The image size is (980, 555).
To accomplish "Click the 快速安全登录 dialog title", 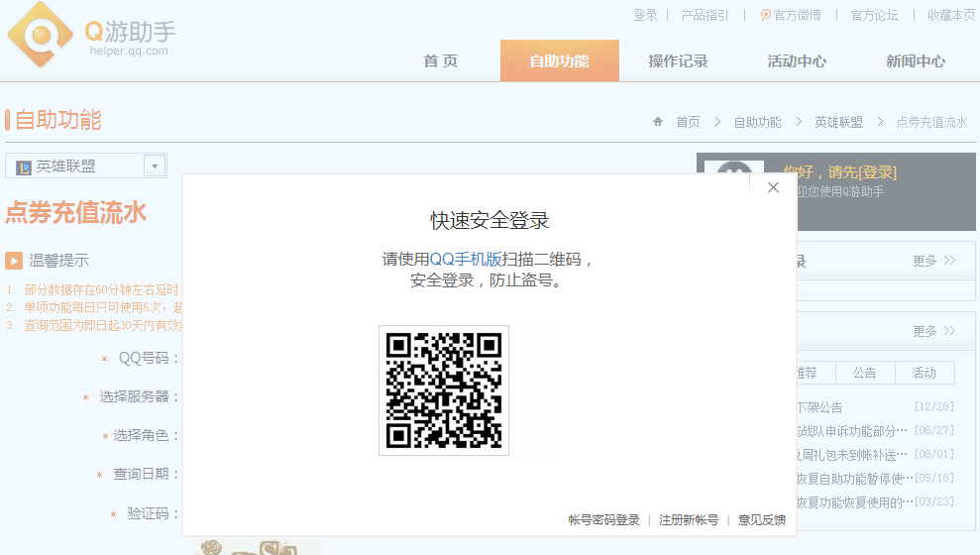I will (x=490, y=220).
